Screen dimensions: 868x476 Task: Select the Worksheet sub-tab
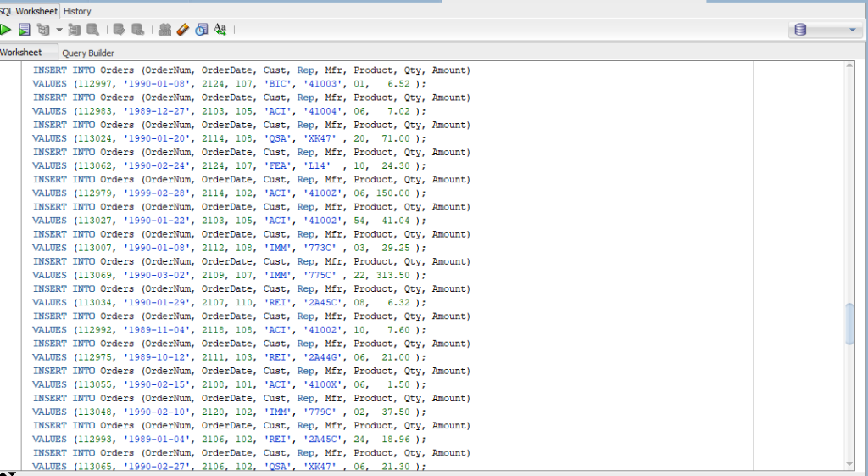pyautogui.click(x=21, y=53)
